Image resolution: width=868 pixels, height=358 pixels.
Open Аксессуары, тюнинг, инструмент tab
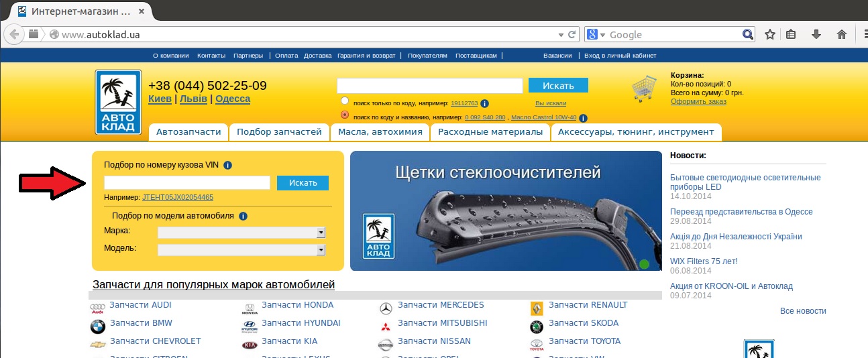point(636,132)
